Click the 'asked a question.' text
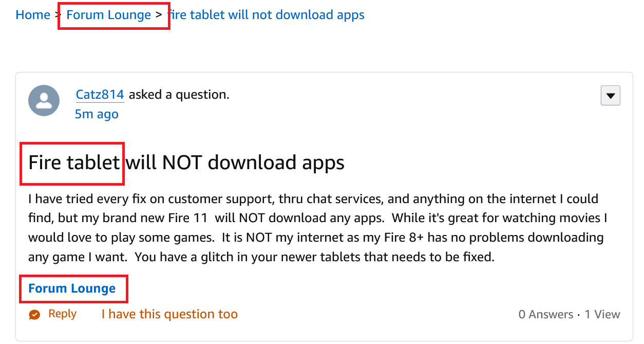 point(179,95)
